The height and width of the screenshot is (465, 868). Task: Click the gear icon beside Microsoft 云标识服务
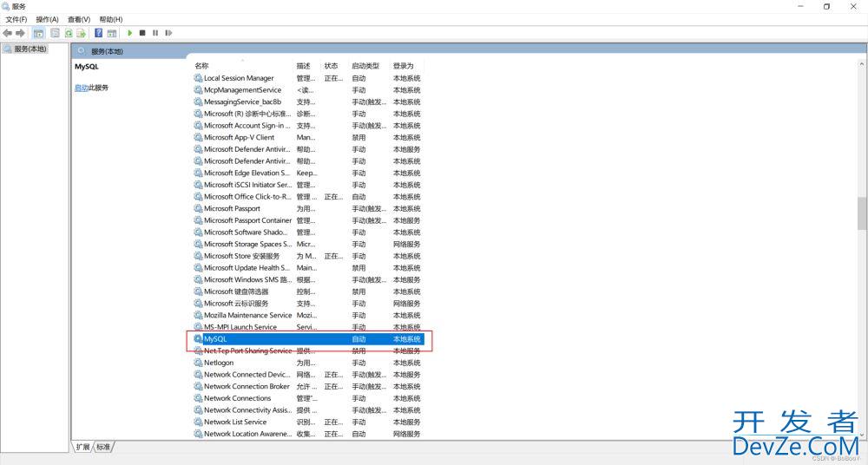pos(198,304)
